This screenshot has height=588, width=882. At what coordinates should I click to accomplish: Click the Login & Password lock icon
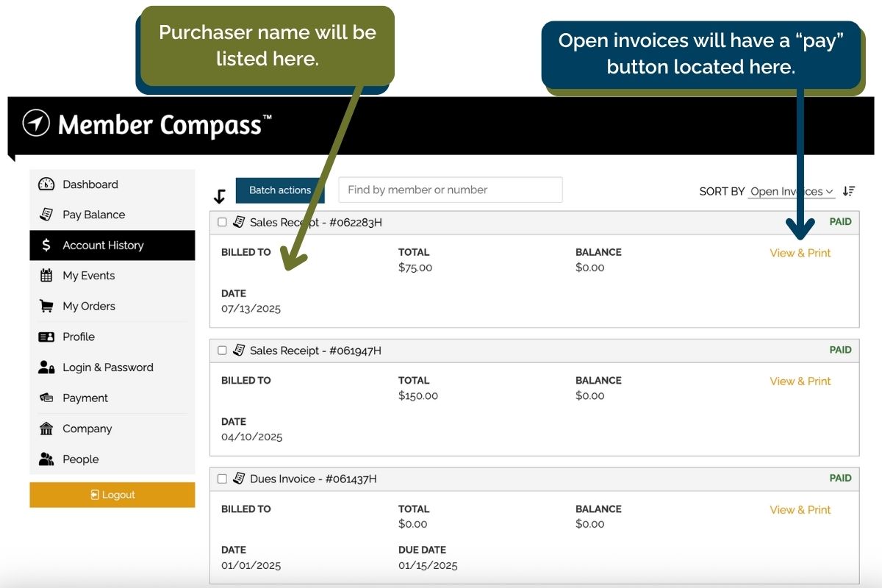click(46, 367)
